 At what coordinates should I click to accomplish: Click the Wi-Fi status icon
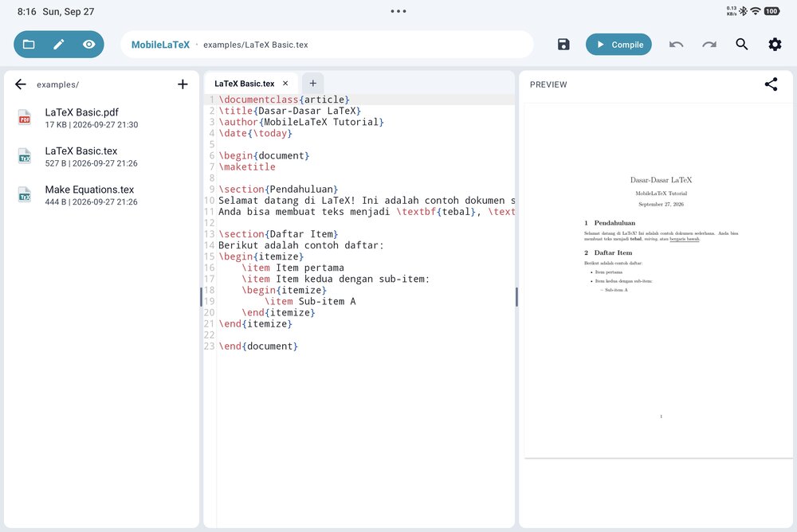pyautogui.click(x=756, y=11)
